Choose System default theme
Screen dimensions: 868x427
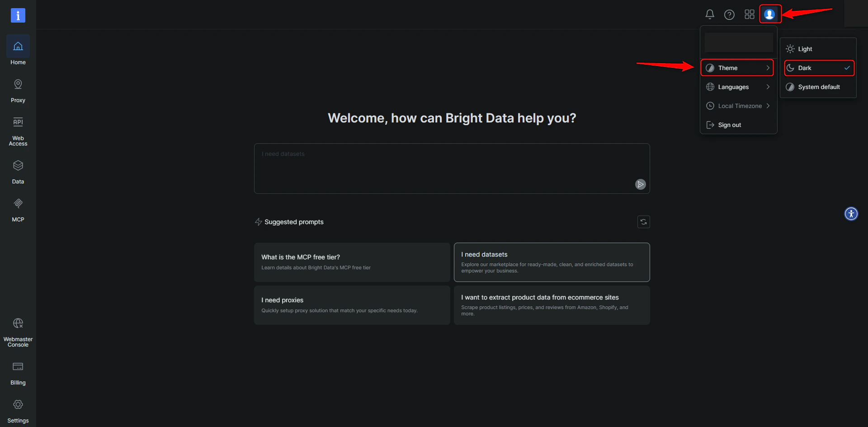817,87
